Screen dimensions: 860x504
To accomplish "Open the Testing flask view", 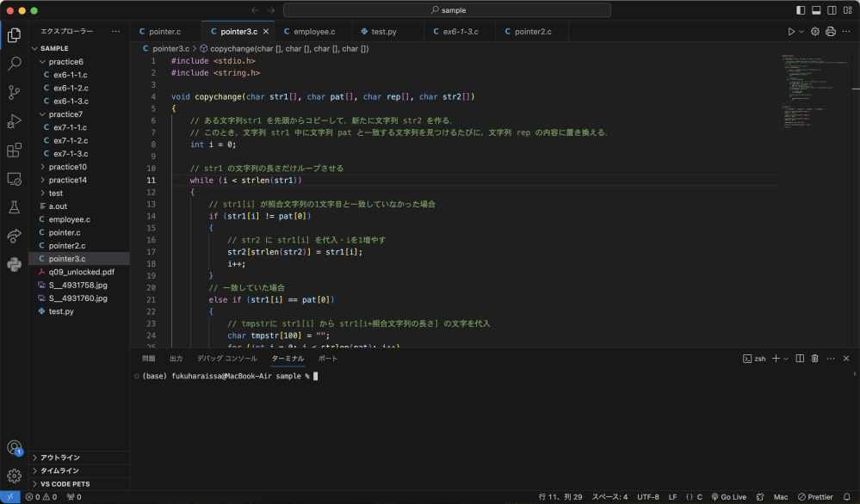I will 15,207.
